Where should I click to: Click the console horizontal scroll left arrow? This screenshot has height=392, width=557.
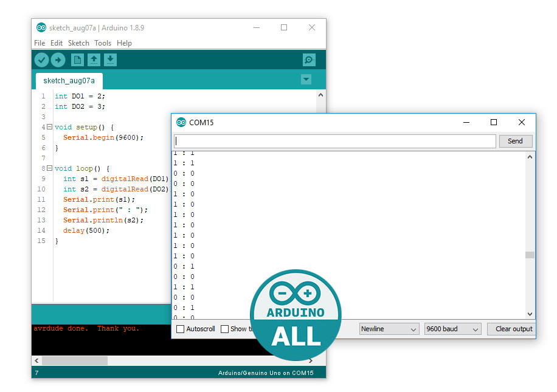point(36,361)
